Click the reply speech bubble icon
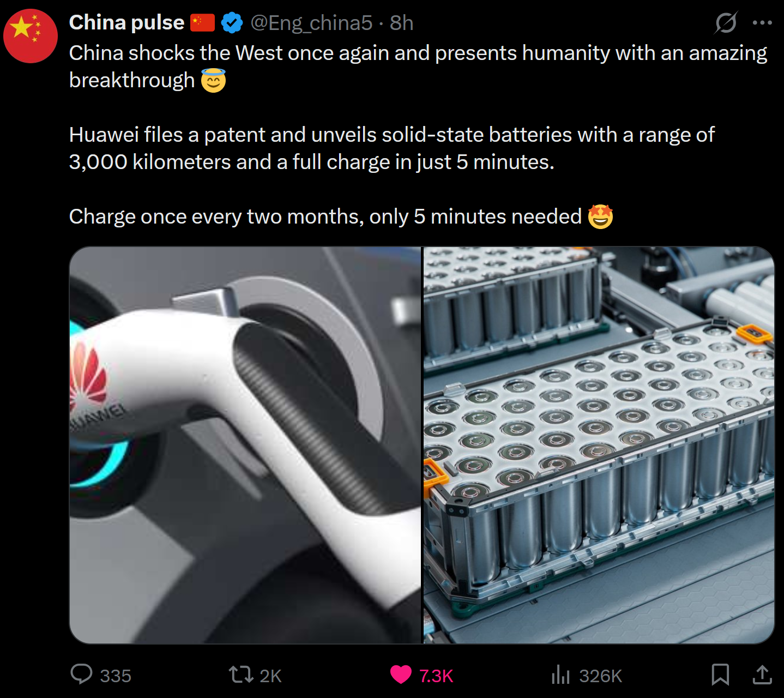This screenshot has width=784, height=698. pos(82,675)
